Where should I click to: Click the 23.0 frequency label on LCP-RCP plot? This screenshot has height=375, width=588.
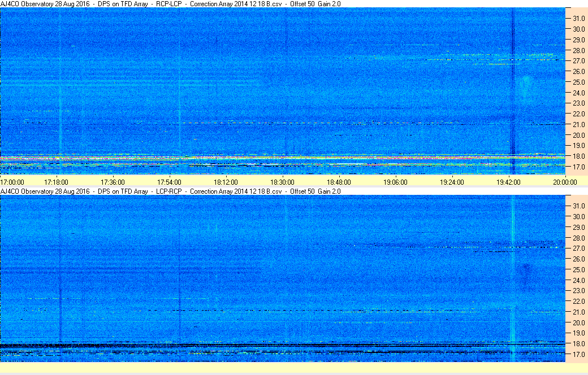click(x=578, y=291)
